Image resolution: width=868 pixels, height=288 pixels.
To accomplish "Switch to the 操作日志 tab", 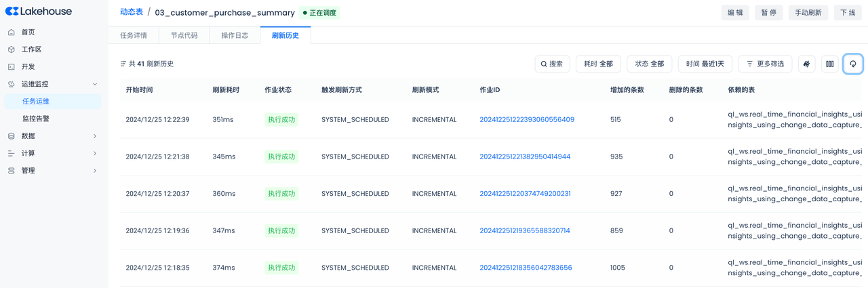I will [x=235, y=35].
